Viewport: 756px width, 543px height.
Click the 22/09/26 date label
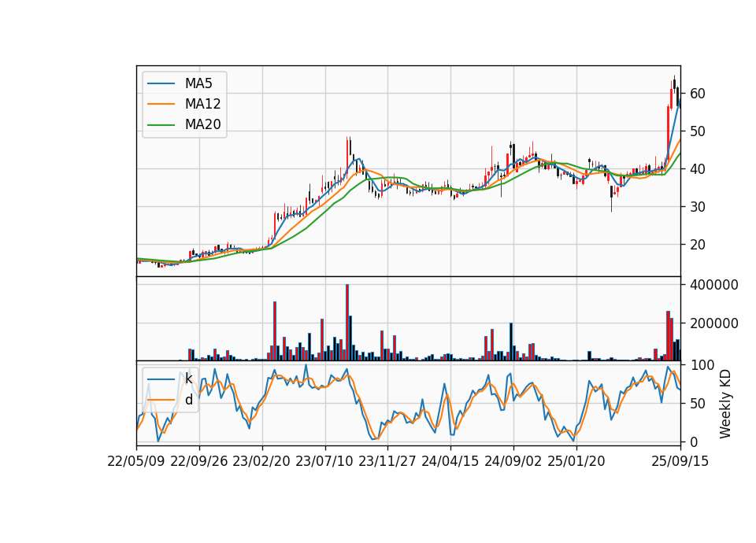coord(199,461)
